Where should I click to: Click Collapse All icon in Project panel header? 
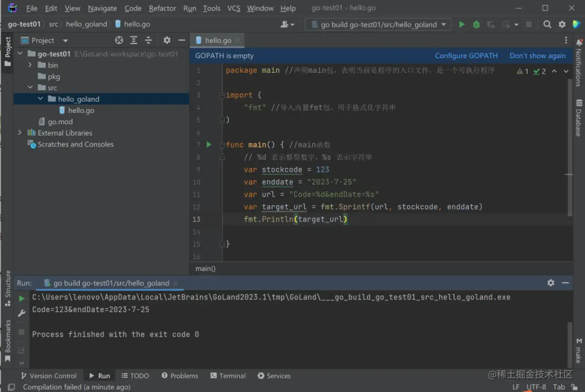[148, 40]
